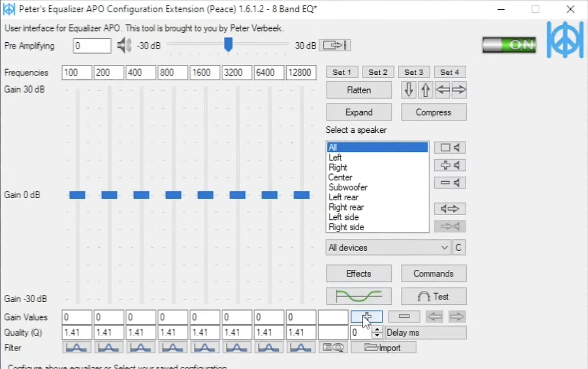Open the All devices dropdown
Screen dimensions: 588x369
coord(388,247)
